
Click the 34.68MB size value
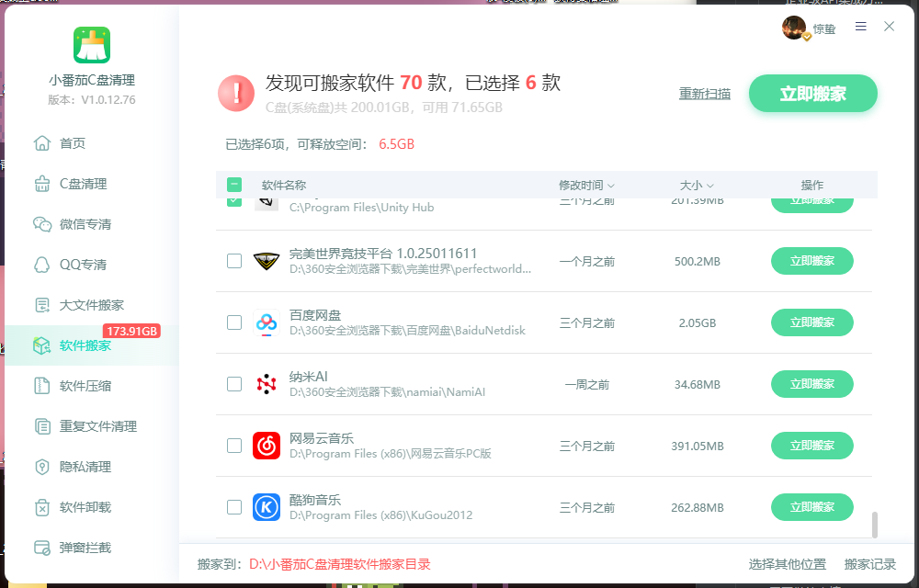(x=697, y=384)
